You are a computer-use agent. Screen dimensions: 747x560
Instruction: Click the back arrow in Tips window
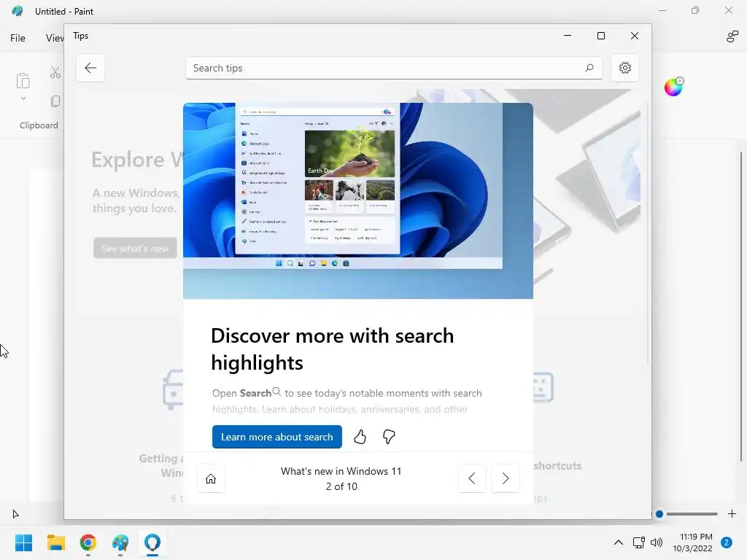pyautogui.click(x=90, y=68)
